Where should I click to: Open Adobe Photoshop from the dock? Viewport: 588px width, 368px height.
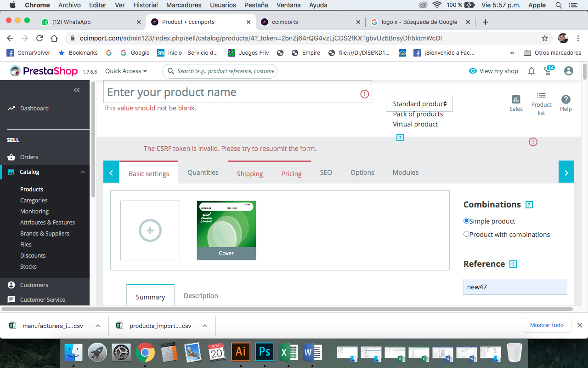(x=264, y=352)
